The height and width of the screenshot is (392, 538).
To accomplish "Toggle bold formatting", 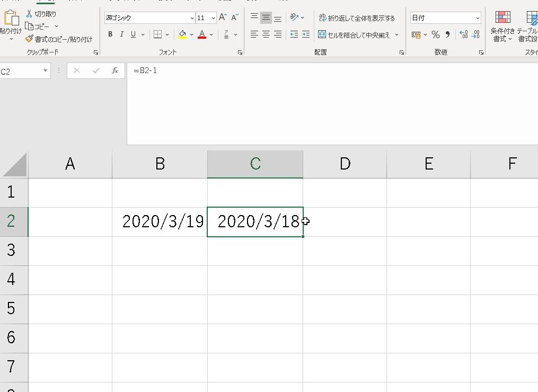I will [110, 35].
